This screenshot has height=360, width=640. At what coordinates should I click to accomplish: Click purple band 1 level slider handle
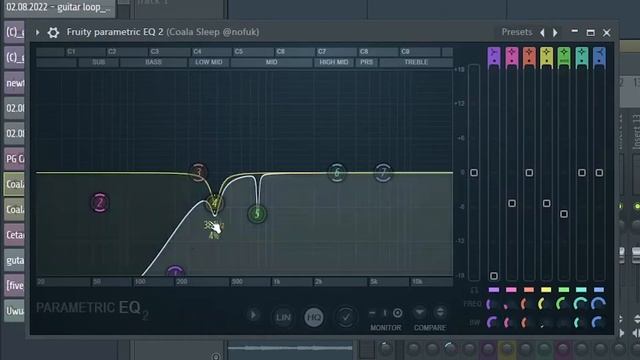point(494,276)
